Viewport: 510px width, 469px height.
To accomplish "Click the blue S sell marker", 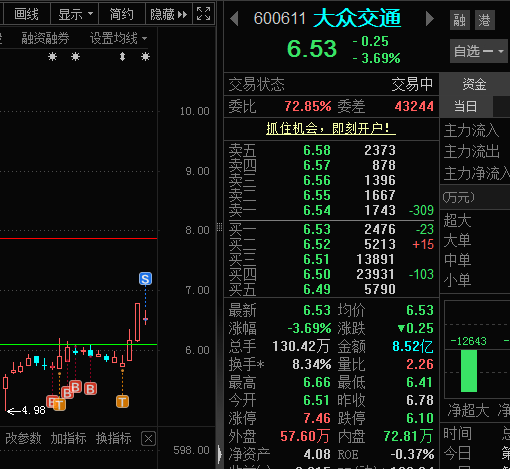I will (x=145, y=279).
